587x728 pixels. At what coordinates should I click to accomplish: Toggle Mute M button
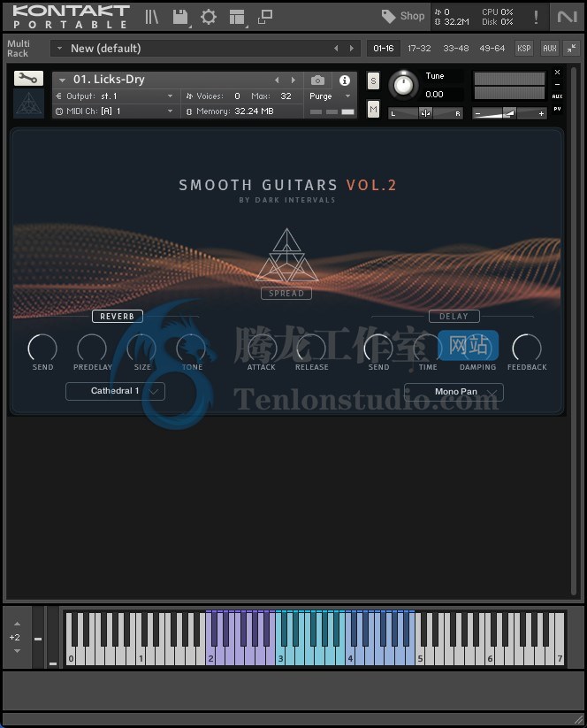tap(373, 110)
